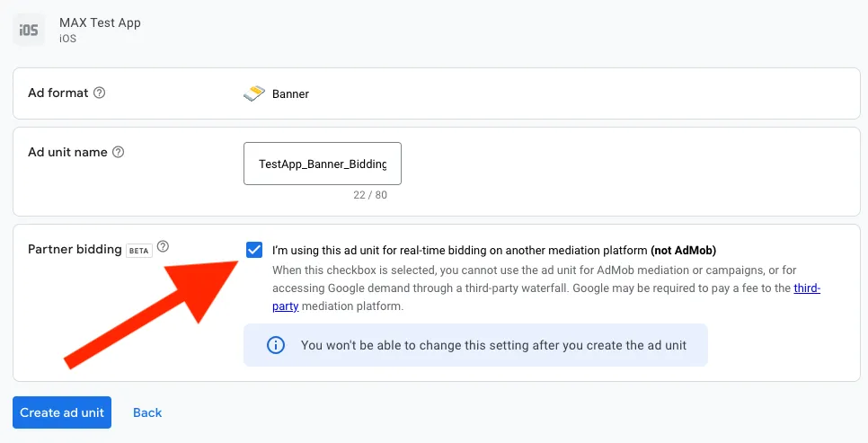Click the Ad format label
868x443 pixels.
[x=58, y=93]
